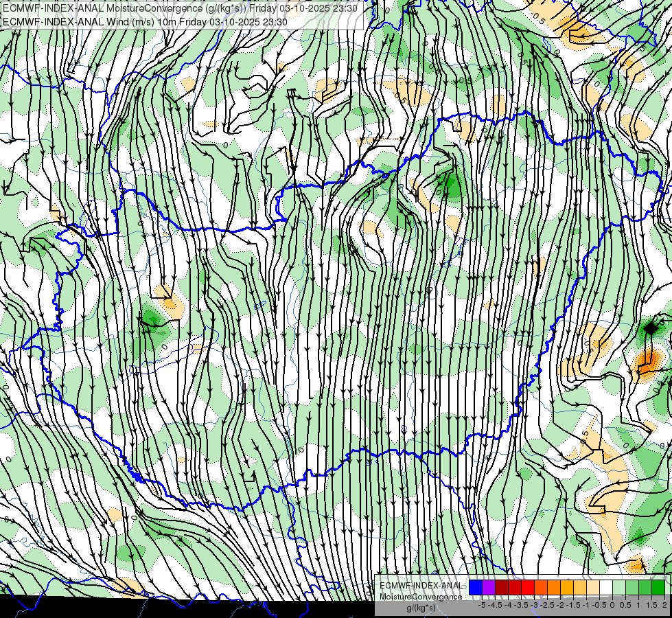Click the bright red swatch left of -3
The width and height of the screenshot is (672, 618).
528,587
